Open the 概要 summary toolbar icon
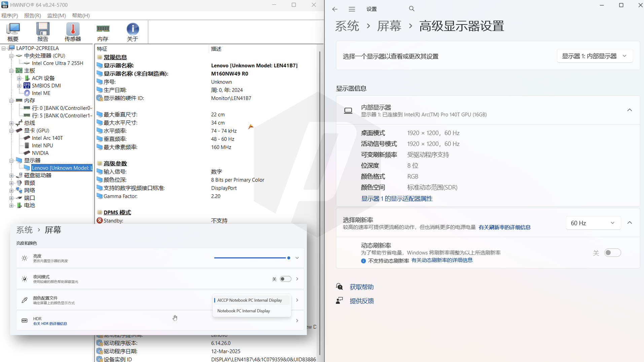644x362 pixels. (x=13, y=32)
